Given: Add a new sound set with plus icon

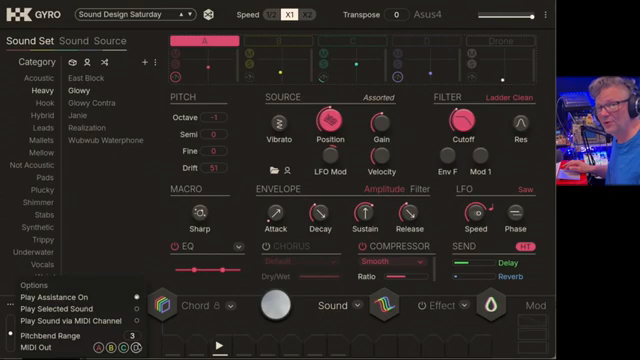Looking at the screenshot, I should [x=144, y=62].
